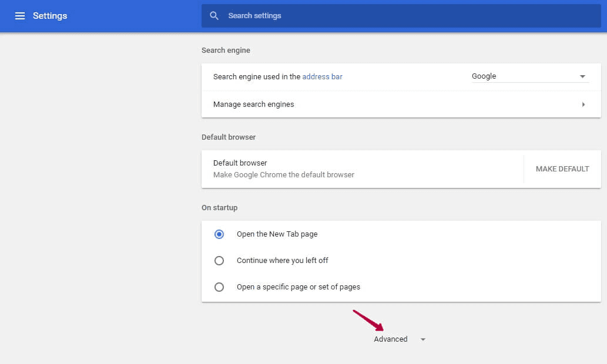The height and width of the screenshot is (364, 607).
Task: Click the Default browser section label
Action: 229,137
